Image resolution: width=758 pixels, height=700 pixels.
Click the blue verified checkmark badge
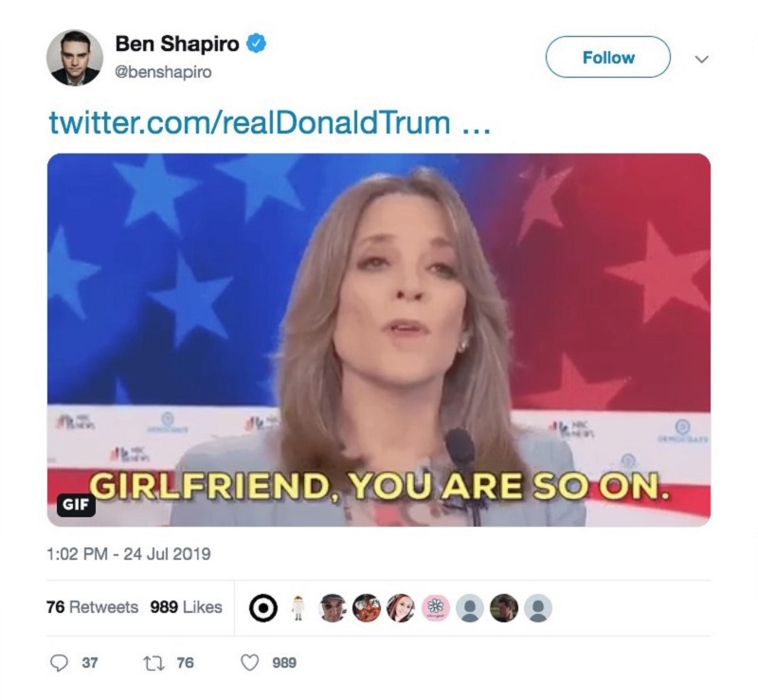coord(256,44)
